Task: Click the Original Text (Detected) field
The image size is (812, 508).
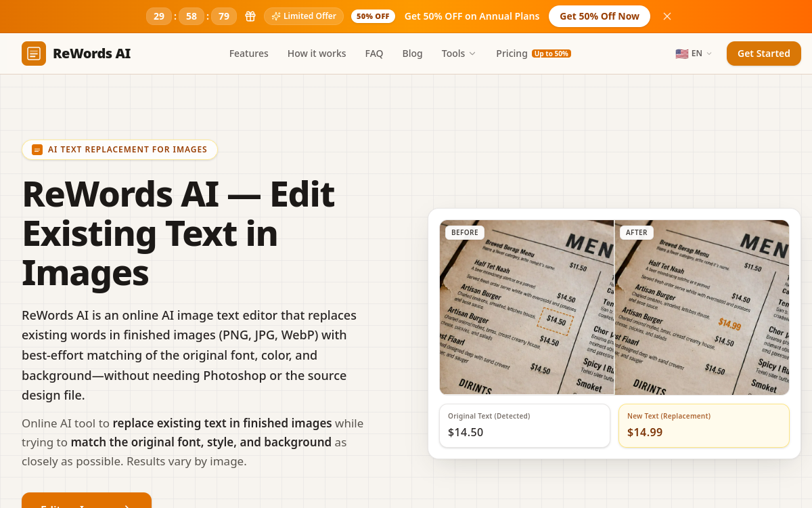Action: pos(524,426)
